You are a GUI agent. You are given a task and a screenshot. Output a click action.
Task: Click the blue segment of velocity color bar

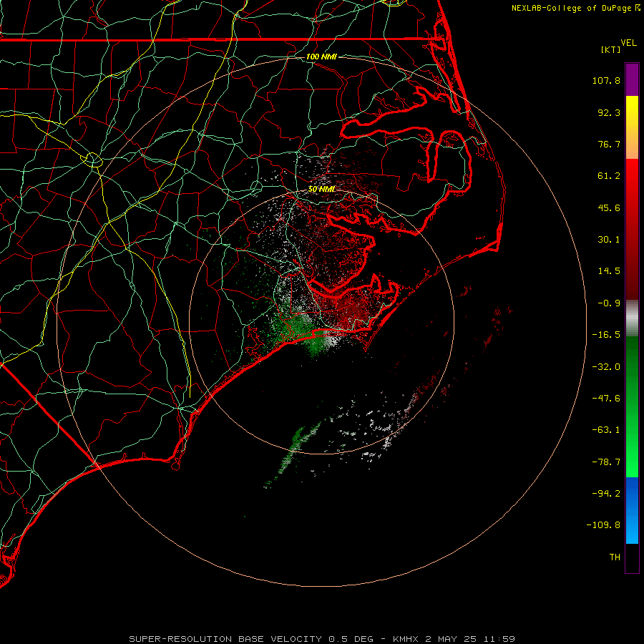pos(632,510)
